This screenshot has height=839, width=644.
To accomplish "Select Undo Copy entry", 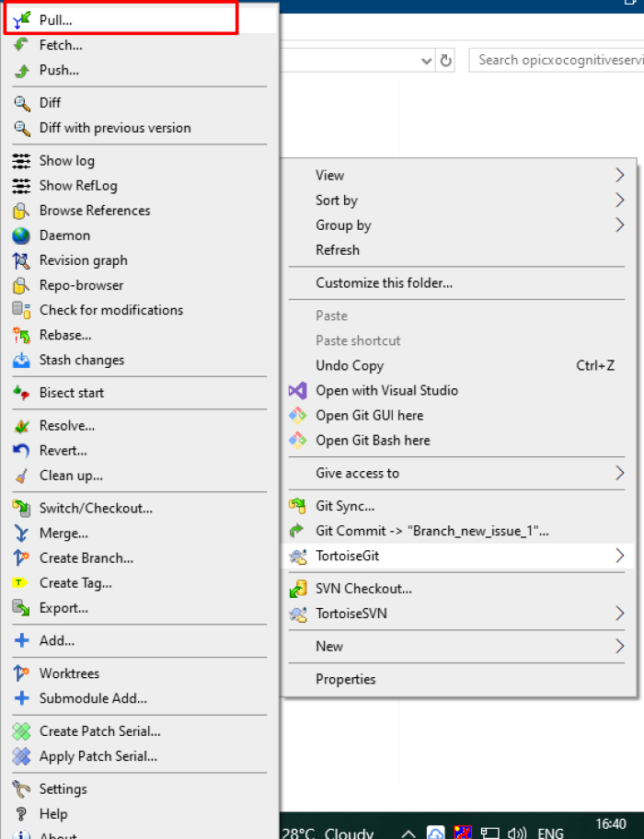I will point(350,366).
